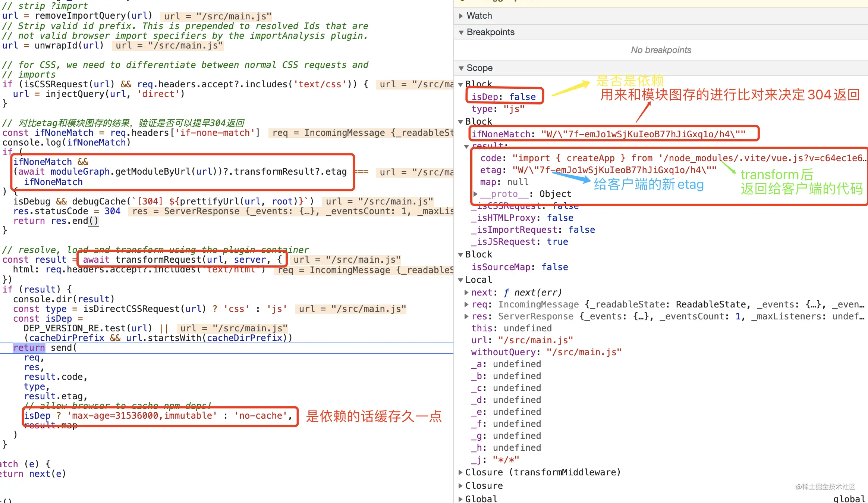Collapse the first Block scope containing isDep
868x503 pixels.
tap(461, 84)
